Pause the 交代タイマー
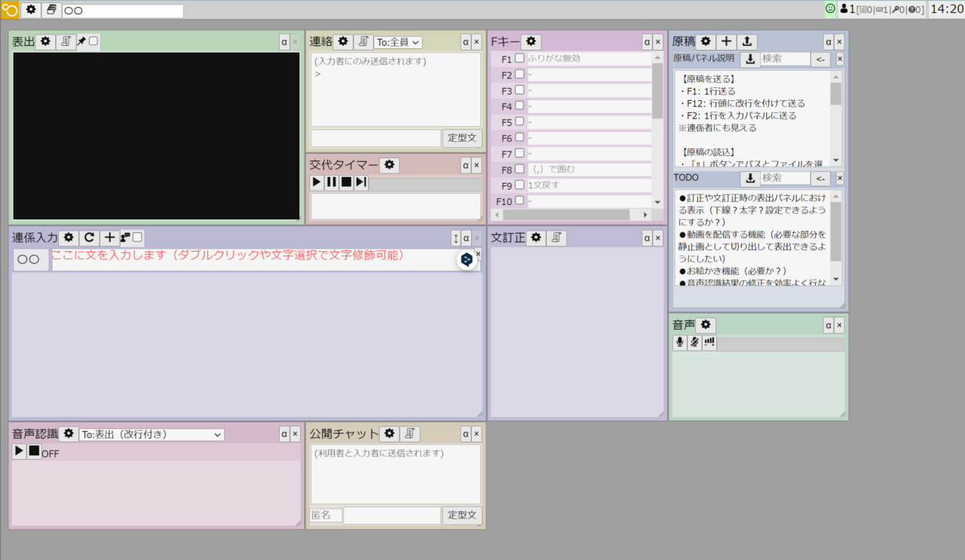965x560 pixels. [x=332, y=182]
